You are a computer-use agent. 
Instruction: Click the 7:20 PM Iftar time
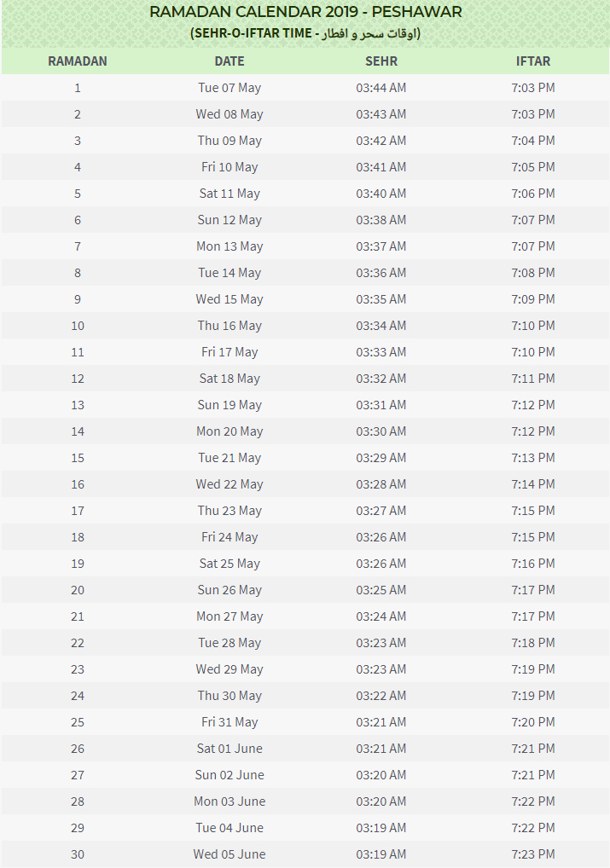tap(533, 722)
